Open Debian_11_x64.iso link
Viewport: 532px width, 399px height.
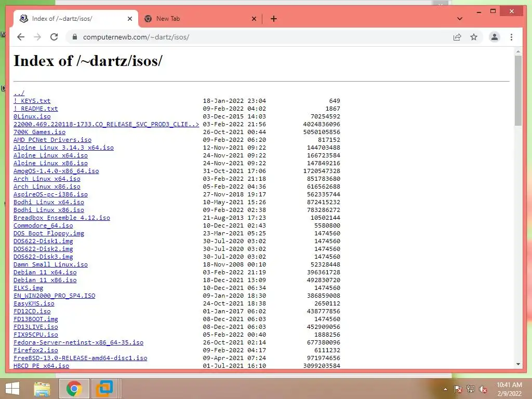click(x=45, y=272)
